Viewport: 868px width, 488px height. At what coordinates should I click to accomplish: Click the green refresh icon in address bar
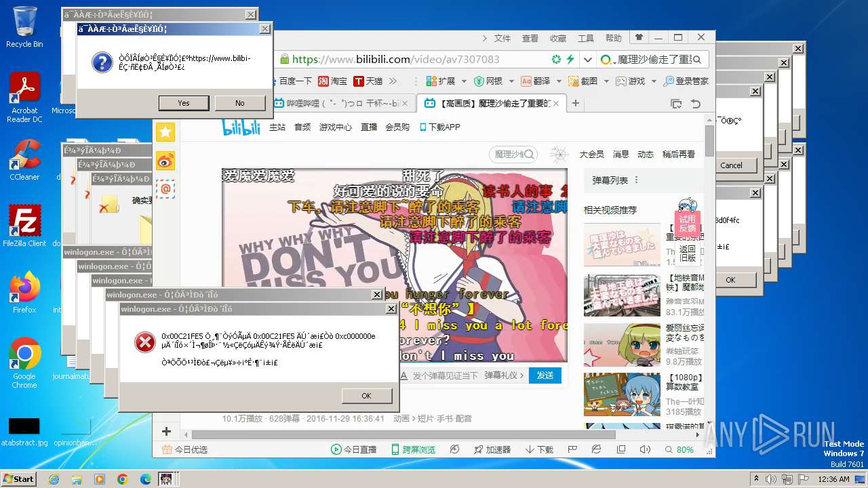pyautogui.click(x=556, y=60)
